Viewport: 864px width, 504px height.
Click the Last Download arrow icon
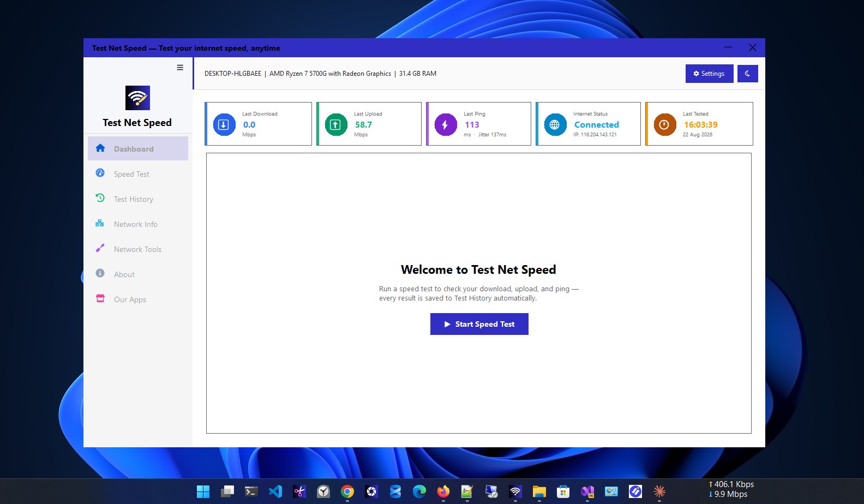pyautogui.click(x=224, y=125)
